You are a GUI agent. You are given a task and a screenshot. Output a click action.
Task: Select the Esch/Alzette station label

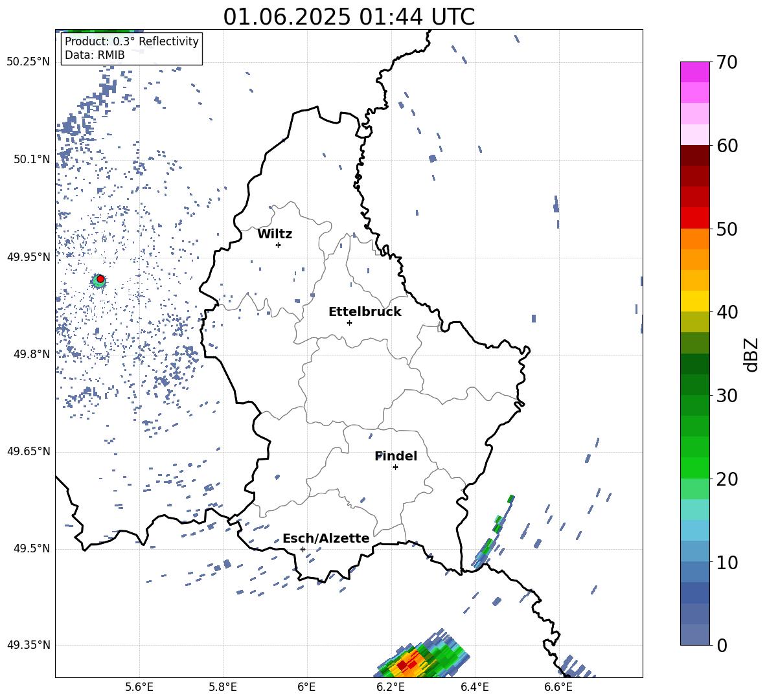tap(326, 538)
